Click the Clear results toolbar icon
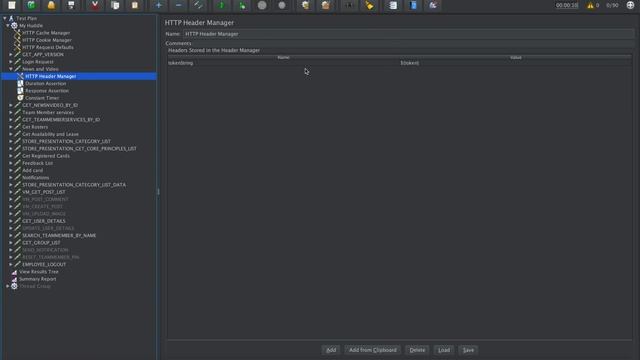Screen dimensions: 640x360 click(x=305, y=5)
